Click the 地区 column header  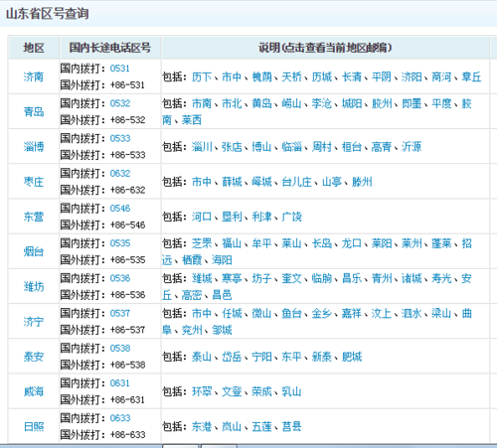(34, 48)
